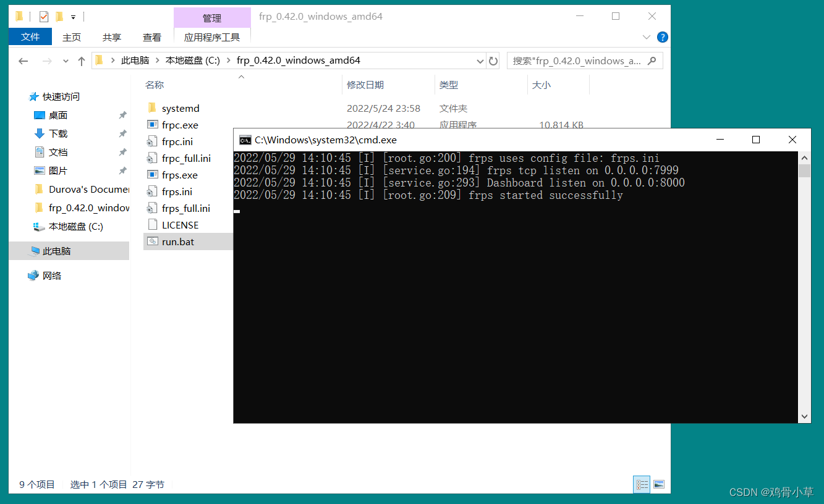The width and height of the screenshot is (824, 504).
Task: Switch to details view layout icon
Action: pyautogui.click(x=642, y=484)
